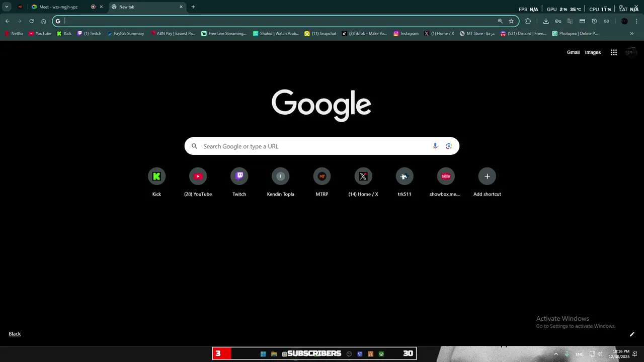The image size is (644, 362).
Task: Open the Kick shortcut tile
Action: point(156,183)
